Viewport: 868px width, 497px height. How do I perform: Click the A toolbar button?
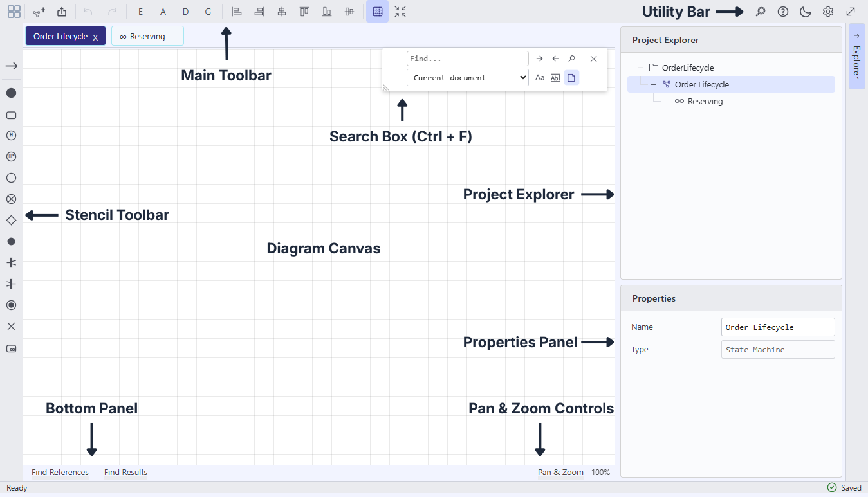point(163,12)
